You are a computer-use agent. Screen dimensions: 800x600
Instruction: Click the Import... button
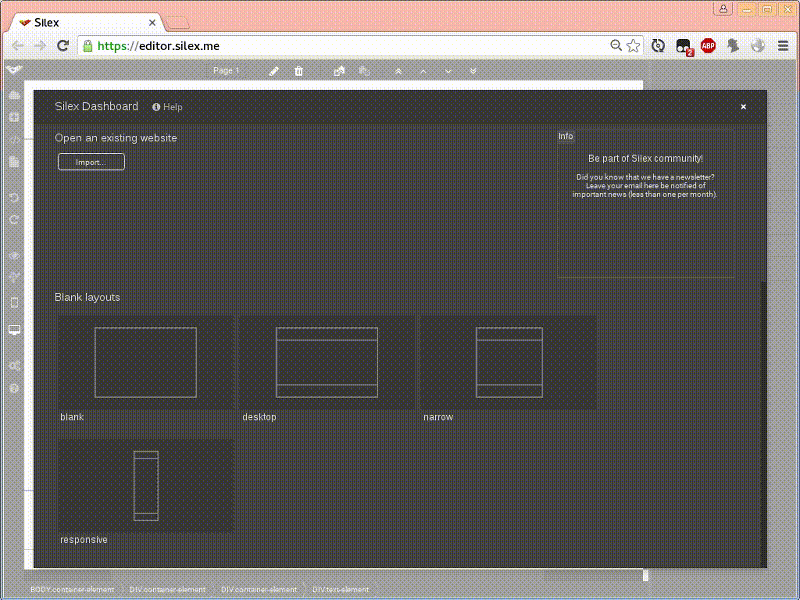pos(91,162)
